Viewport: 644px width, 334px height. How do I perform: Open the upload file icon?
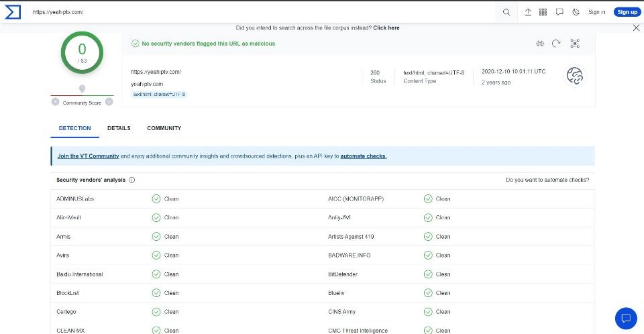coord(528,12)
